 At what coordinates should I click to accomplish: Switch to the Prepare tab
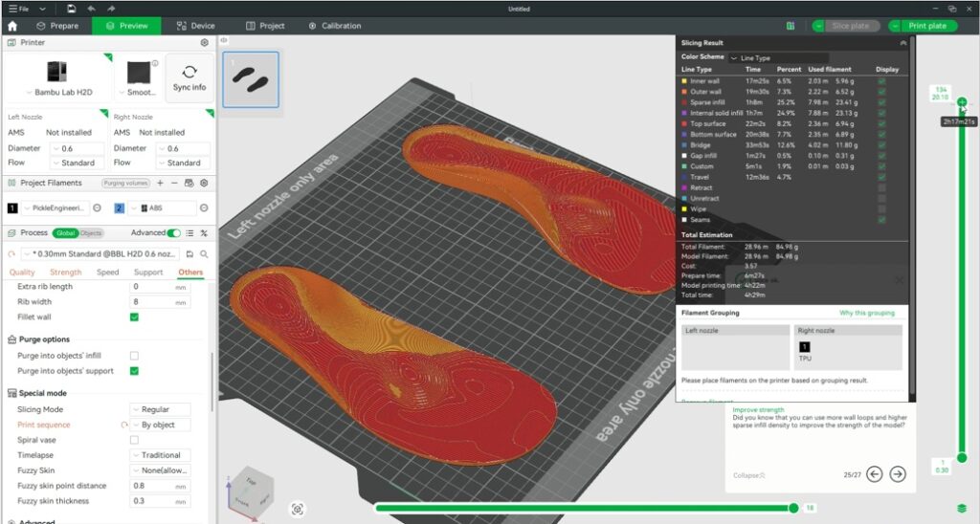coord(57,26)
